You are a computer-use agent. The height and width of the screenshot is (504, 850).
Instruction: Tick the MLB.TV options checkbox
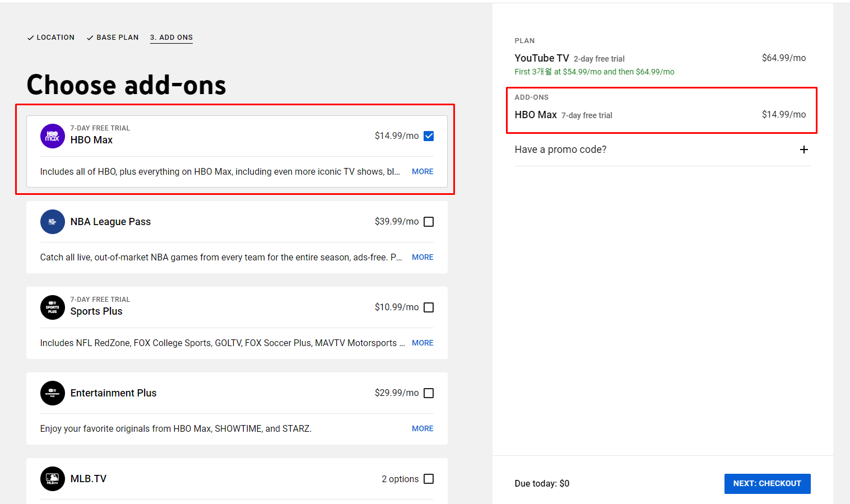point(429,479)
